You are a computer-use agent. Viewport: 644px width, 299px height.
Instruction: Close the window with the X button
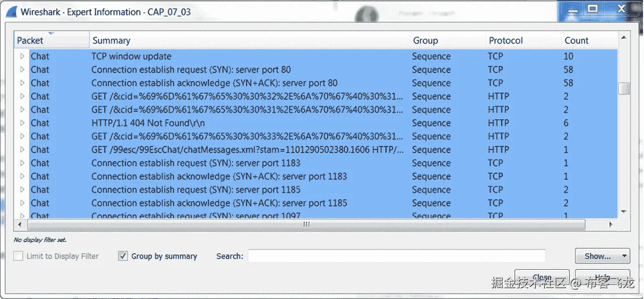[x=620, y=8]
